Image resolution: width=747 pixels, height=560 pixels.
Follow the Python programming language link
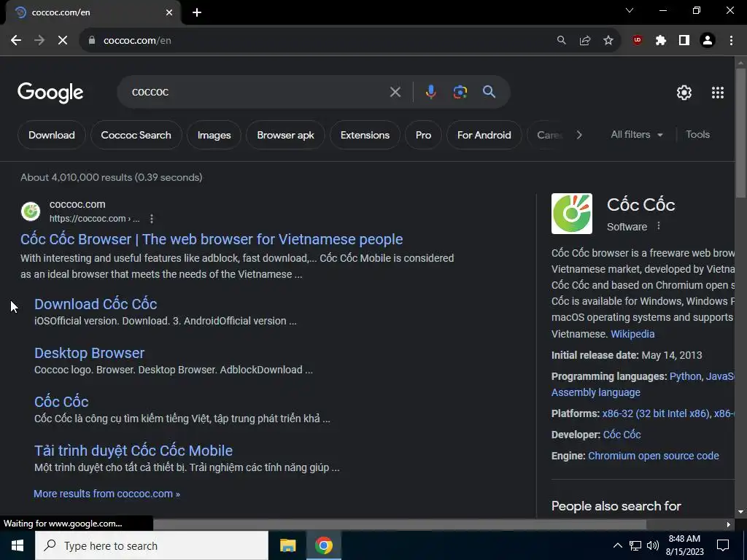tap(685, 376)
